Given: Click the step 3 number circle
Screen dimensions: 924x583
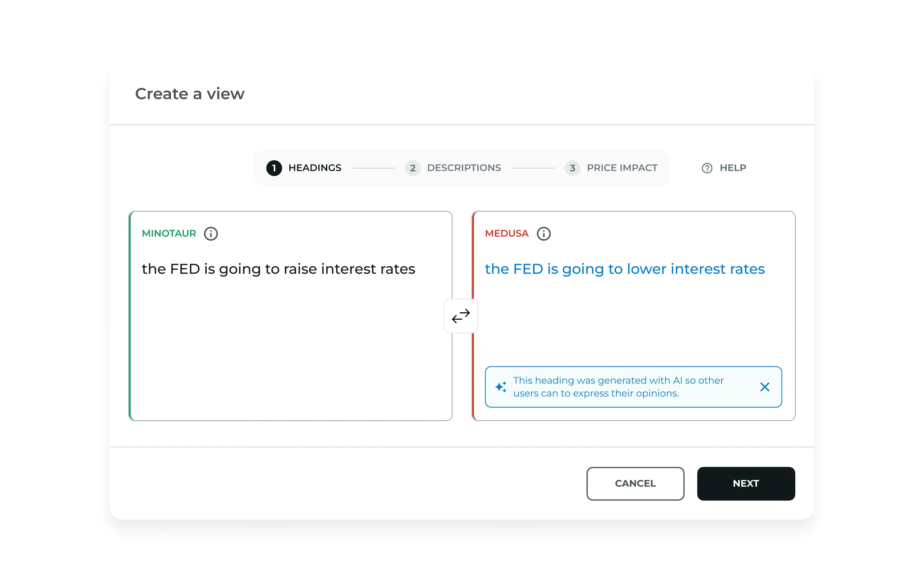Looking at the screenshot, I should (572, 168).
